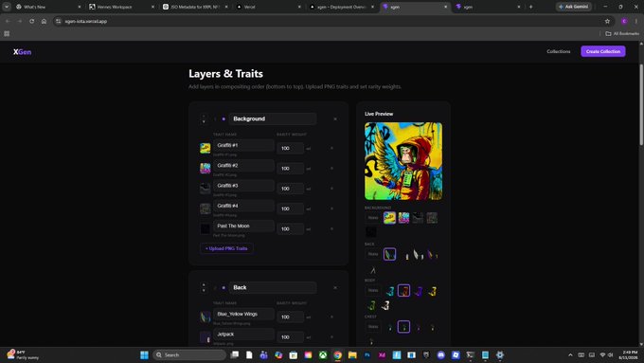Screen dimensions: 644x363
Task: Select None under preview Body options
Action: 373,290
